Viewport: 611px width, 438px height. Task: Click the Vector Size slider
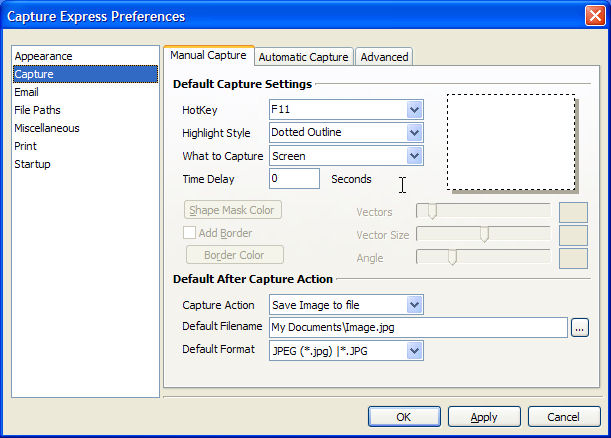[x=483, y=234]
